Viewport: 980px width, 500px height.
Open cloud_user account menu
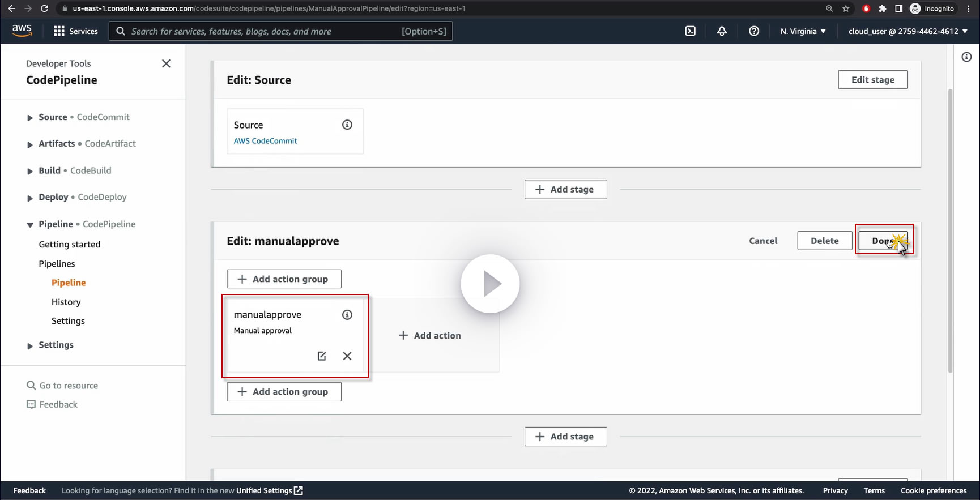tap(907, 31)
